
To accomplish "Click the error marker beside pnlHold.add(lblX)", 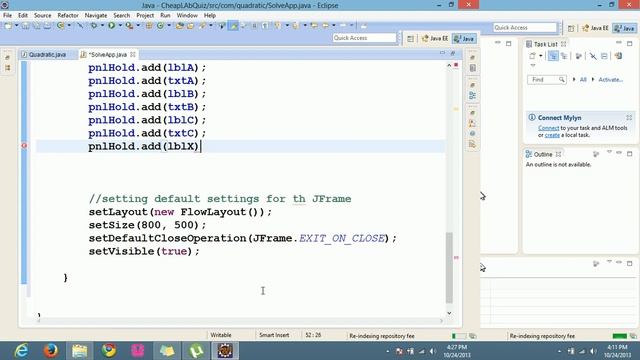I will pyautogui.click(x=24, y=146).
